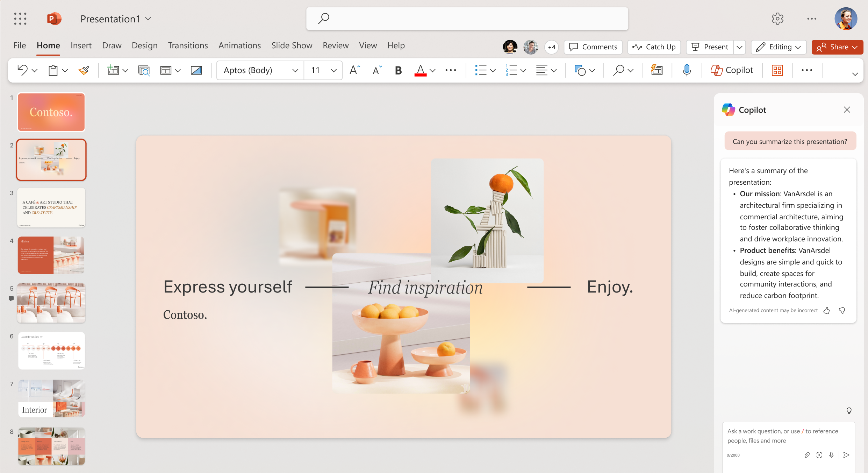Click the Paste clipboard icon
This screenshot has width=868, height=473.
[x=53, y=70]
